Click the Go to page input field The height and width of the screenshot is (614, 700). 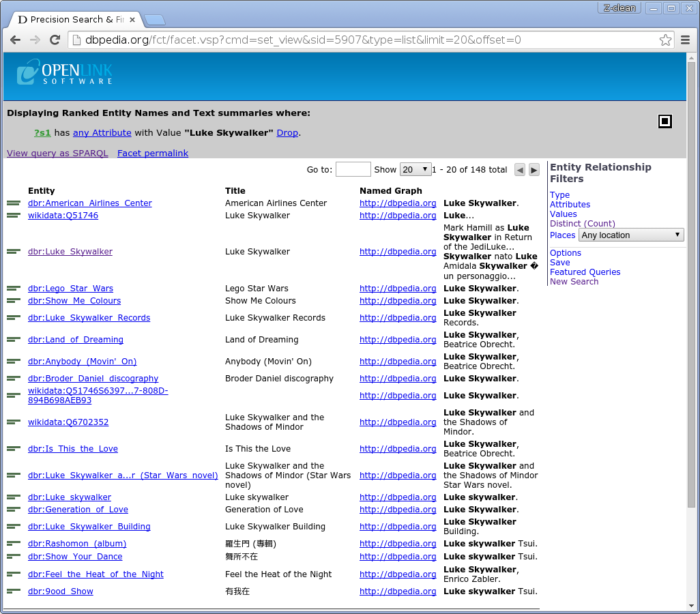pyautogui.click(x=353, y=170)
